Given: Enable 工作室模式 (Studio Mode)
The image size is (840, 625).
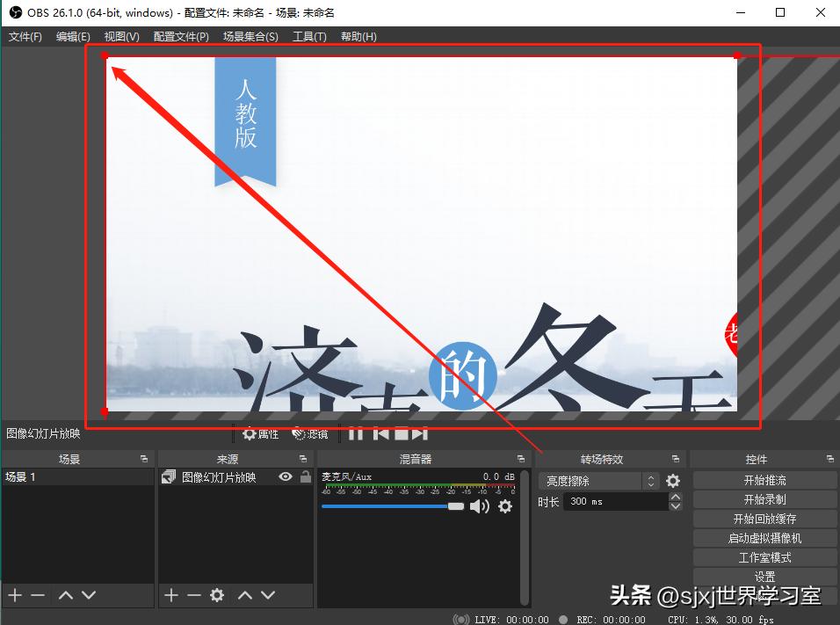Looking at the screenshot, I should pyautogui.click(x=764, y=556).
